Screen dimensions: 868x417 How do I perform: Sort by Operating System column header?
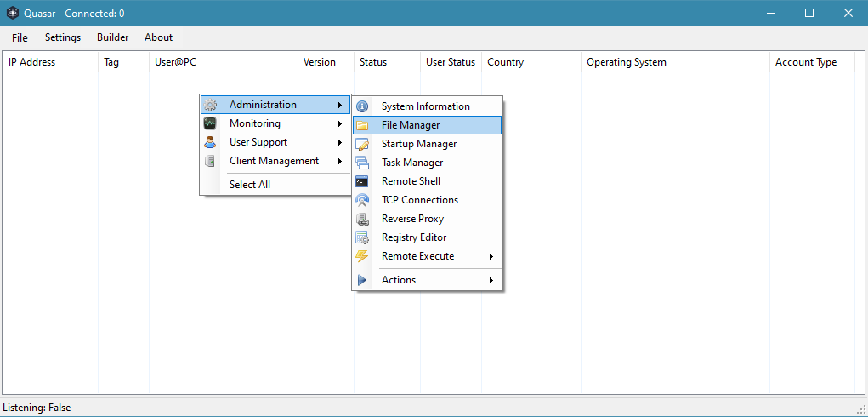pyautogui.click(x=675, y=62)
